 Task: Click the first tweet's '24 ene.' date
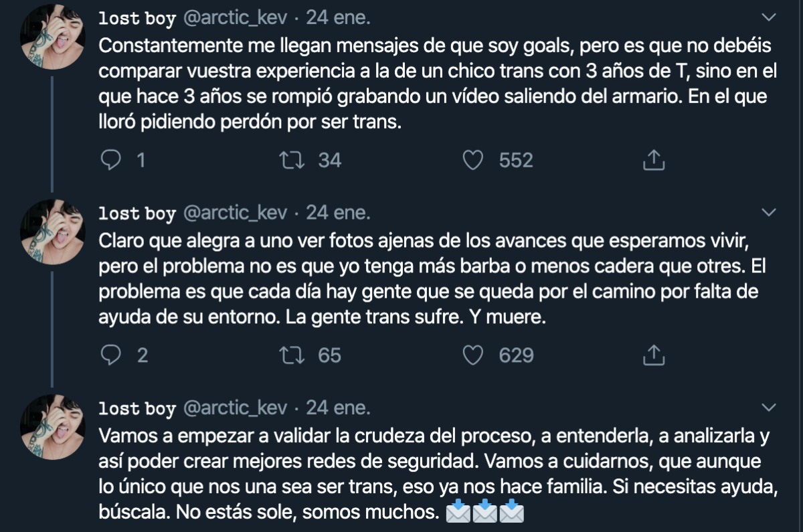pyautogui.click(x=338, y=19)
